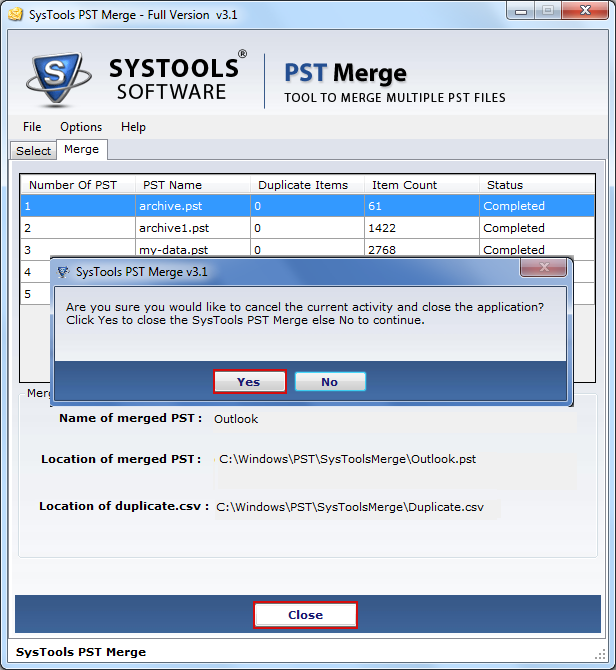The image size is (616, 670).
Task: Minimize the SysTools PST Merge window
Action: point(521,11)
